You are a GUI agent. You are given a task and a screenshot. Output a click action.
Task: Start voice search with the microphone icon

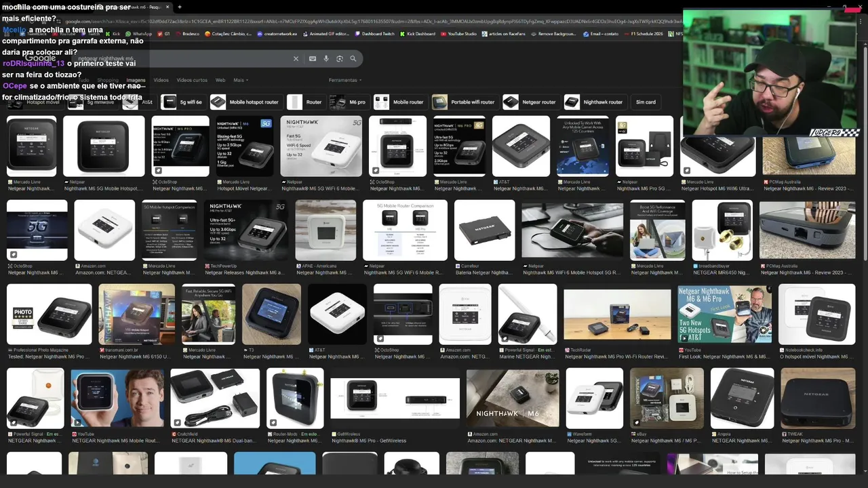[326, 59]
